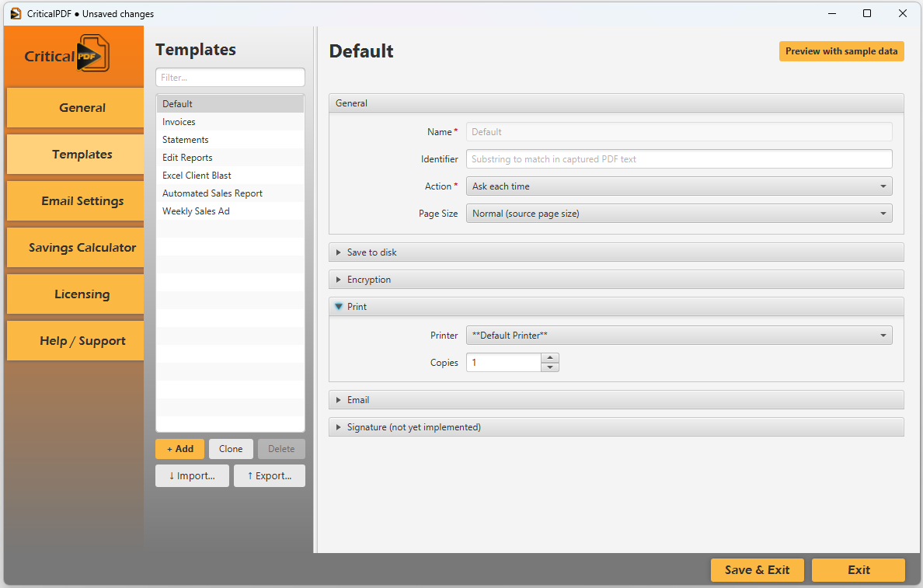923x588 pixels.
Task: Go to the Licensing page
Action: point(75,294)
